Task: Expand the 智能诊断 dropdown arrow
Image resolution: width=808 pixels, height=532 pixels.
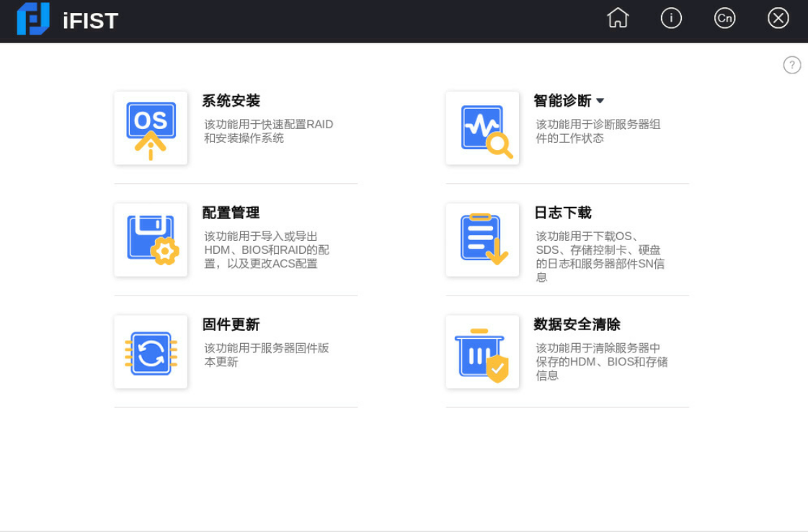Action: [x=600, y=101]
